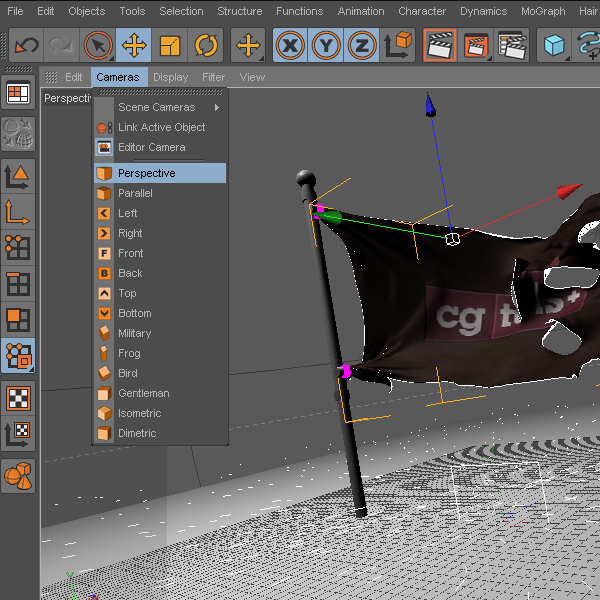600x600 pixels.
Task: Switch to Polygons mode
Action: pos(18,320)
